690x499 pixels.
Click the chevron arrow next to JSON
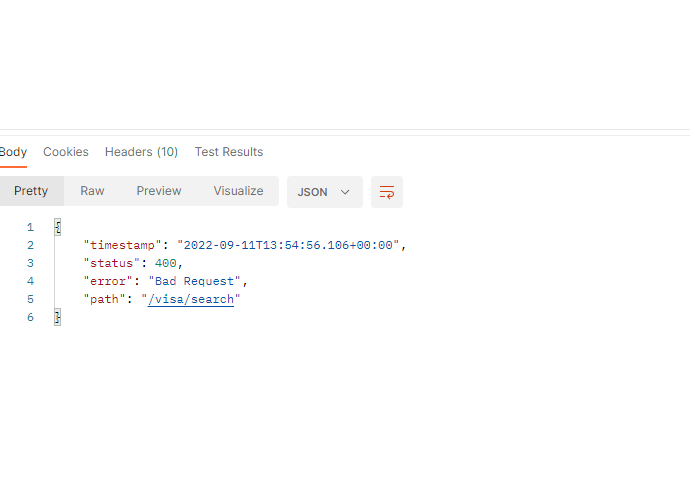[x=345, y=192]
